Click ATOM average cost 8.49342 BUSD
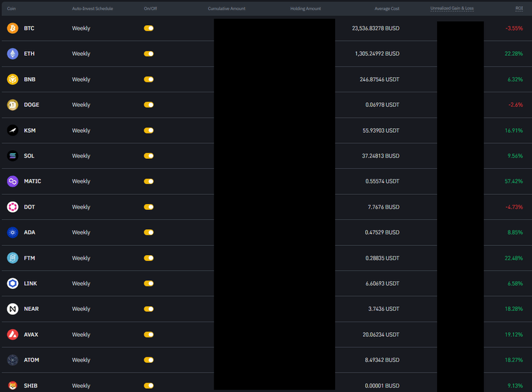The height and width of the screenshot is (392, 532). click(382, 360)
